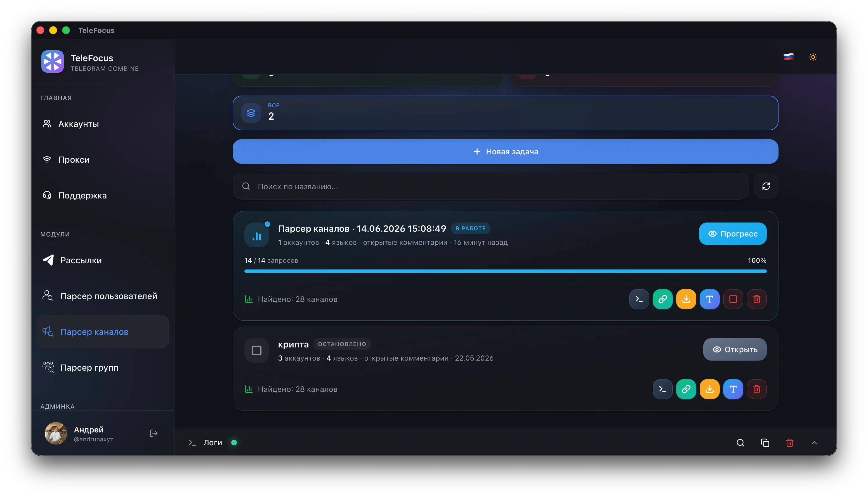
Task: Download results of Парсер каналов task
Action: pyautogui.click(x=686, y=299)
